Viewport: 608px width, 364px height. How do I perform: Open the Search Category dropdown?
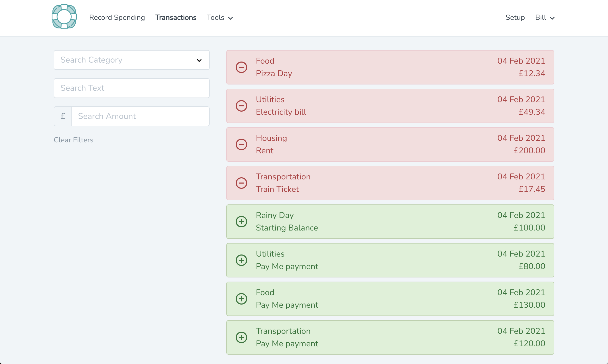click(131, 60)
